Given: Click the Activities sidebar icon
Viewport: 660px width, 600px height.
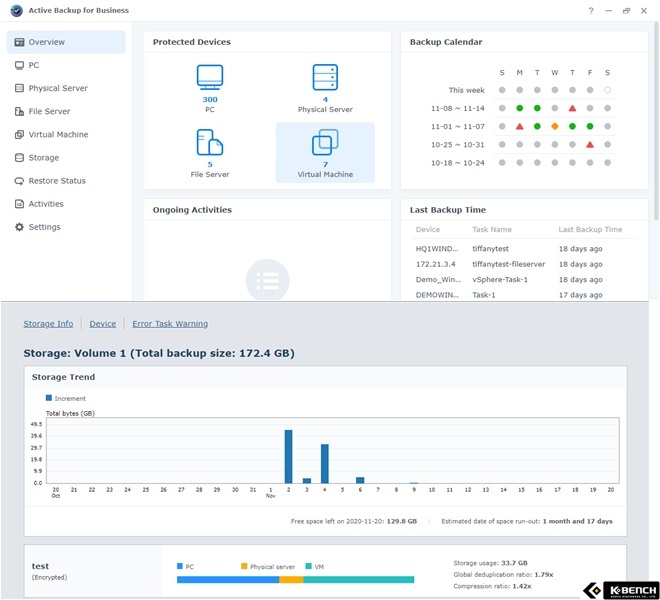Looking at the screenshot, I should click(19, 204).
